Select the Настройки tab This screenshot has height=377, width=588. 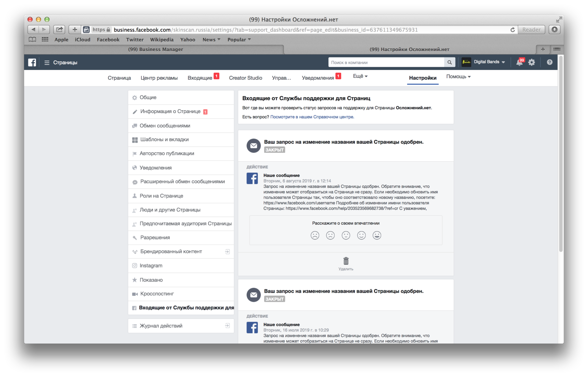point(423,78)
